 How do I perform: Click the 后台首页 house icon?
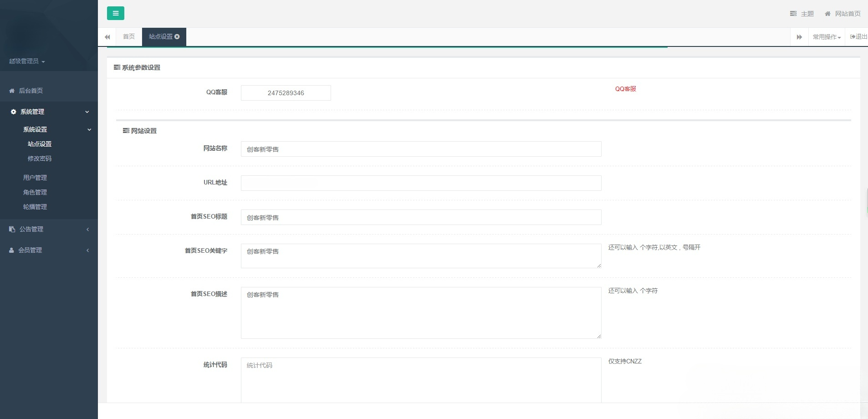pyautogui.click(x=11, y=90)
